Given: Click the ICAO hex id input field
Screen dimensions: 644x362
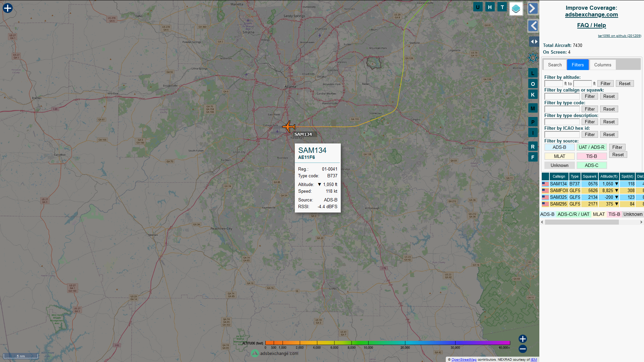Looking at the screenshot, I should click(x=562, y=134).
